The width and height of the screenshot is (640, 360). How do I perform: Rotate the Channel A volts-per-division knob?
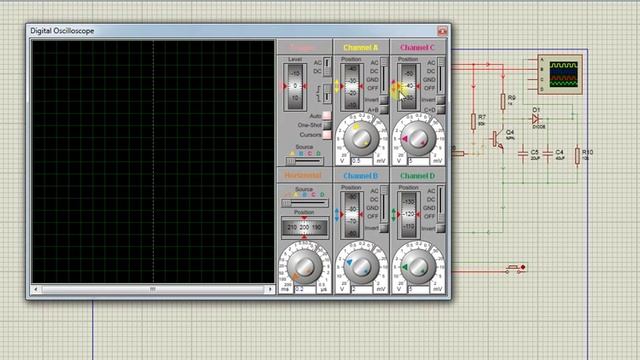(x=361, y=138)
